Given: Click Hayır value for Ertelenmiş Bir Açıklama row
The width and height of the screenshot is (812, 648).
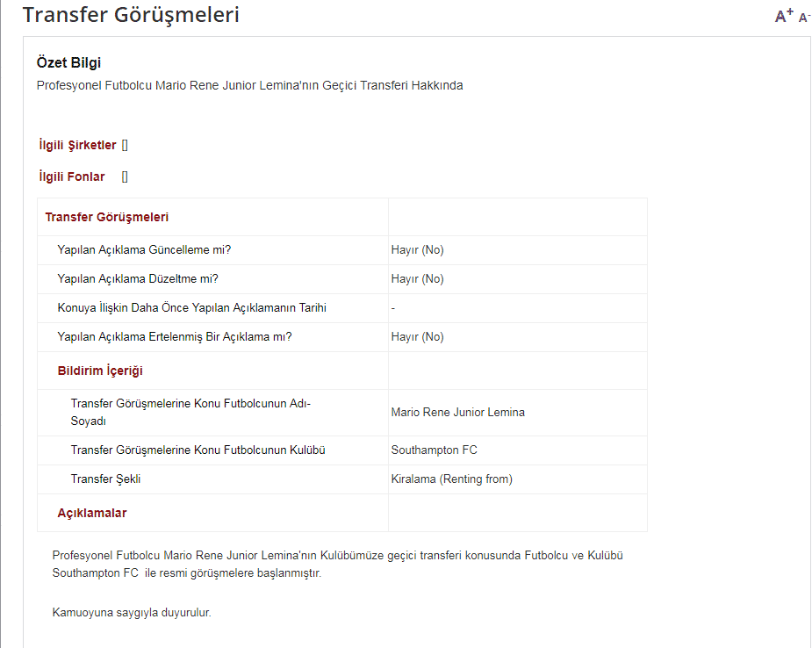Looking at the screenshot, I should tap(418, 337).
